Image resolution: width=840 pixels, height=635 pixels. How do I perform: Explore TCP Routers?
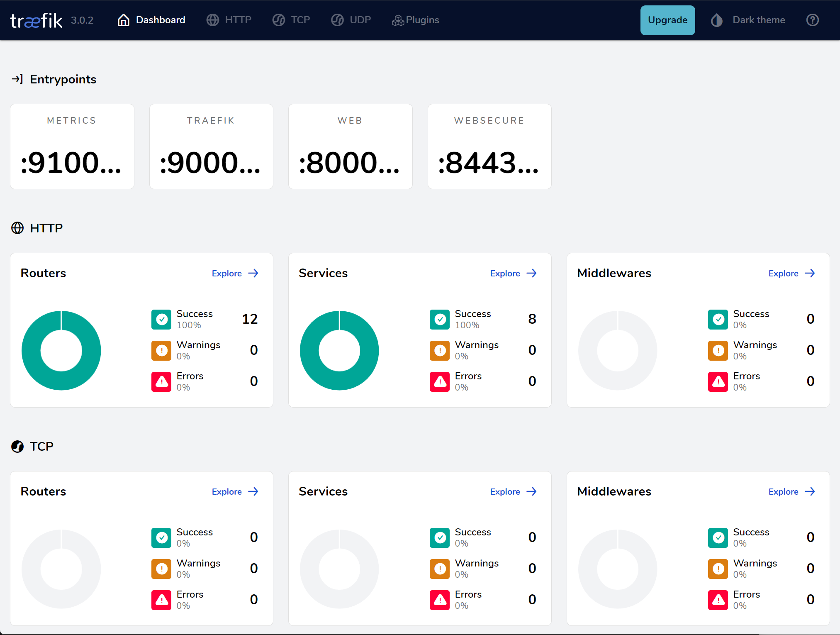tap(235, 491)
